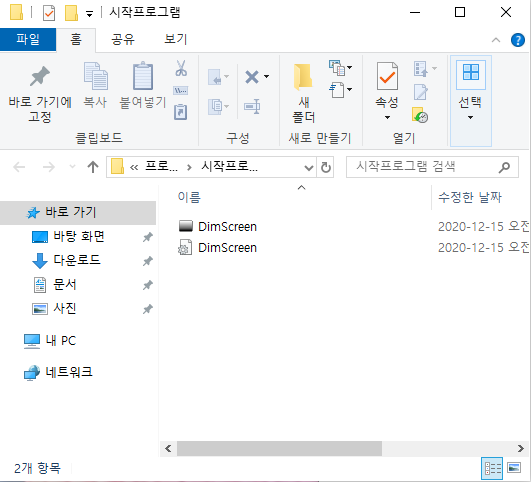Screen dimensions: 531x482
Task: Unpin 사진 using its pin icon
Action: click(x=147, y=309)
